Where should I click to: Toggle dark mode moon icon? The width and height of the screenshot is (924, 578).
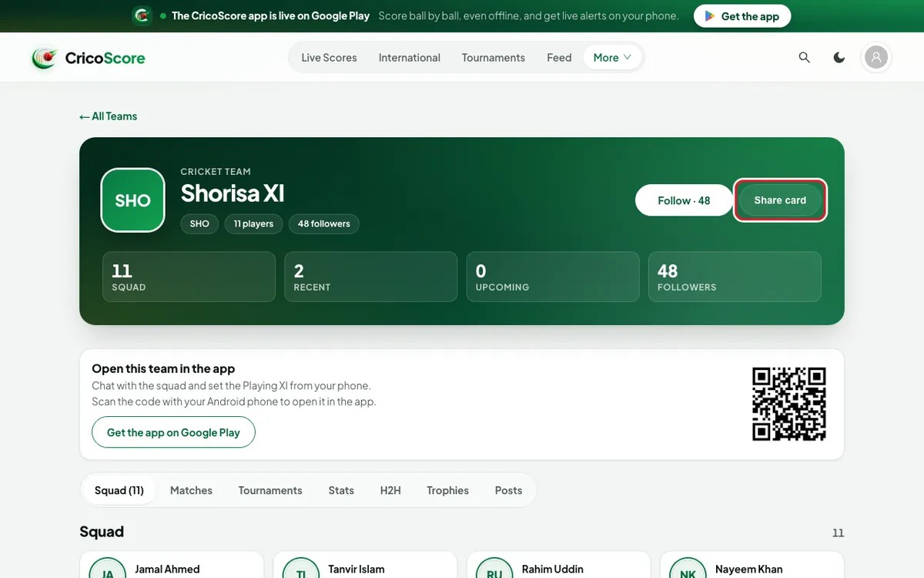tap(839, 58)
